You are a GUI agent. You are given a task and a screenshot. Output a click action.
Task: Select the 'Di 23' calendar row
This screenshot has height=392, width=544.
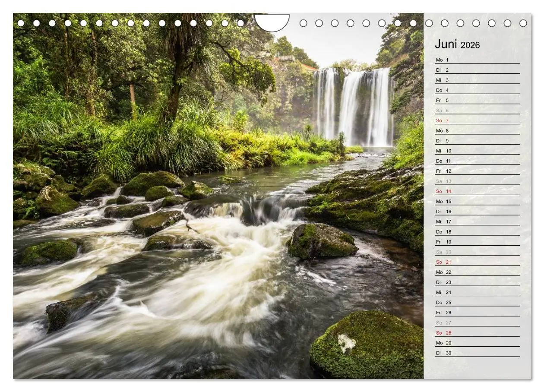pos(477,282)
